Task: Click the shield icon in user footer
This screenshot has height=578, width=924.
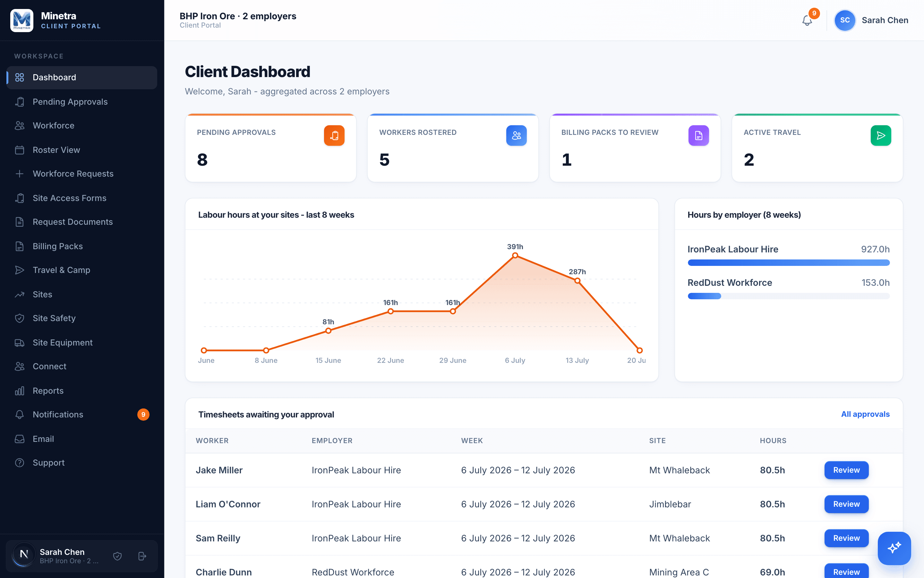Action: (x=118, y=556)
